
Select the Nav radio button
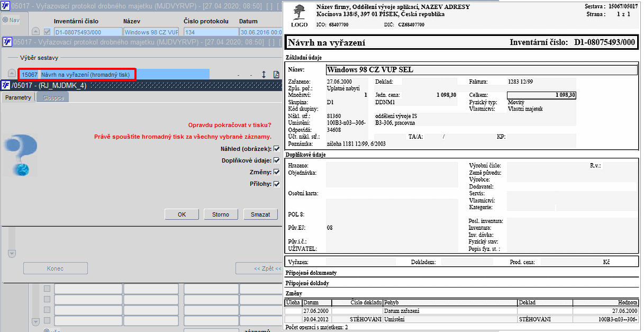coord(5,20)
